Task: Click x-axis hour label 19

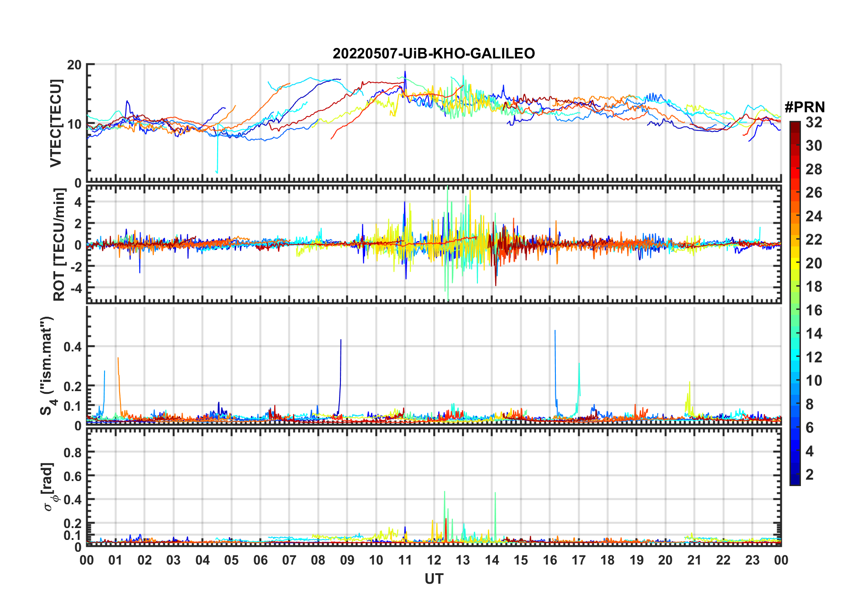Action: pos(637,560)
